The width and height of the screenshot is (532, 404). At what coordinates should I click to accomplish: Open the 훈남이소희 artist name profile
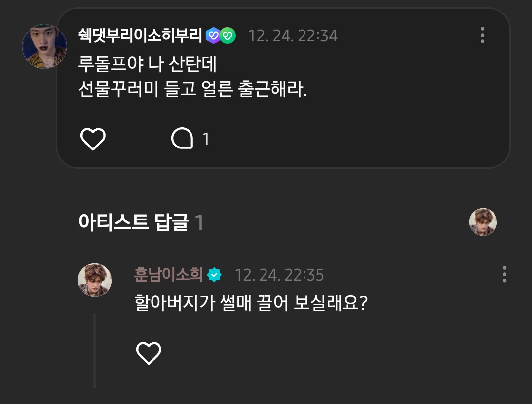coord(168,275)
